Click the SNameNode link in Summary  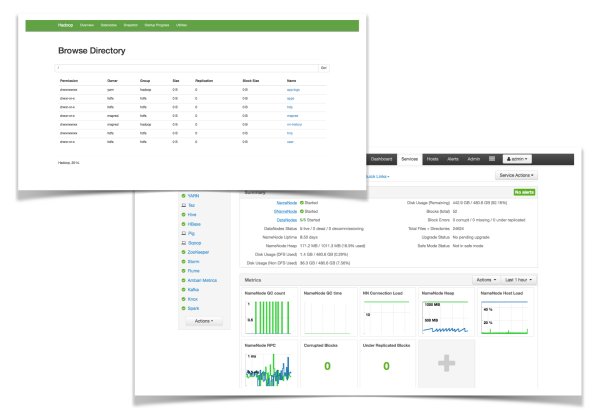coord(285,212)
